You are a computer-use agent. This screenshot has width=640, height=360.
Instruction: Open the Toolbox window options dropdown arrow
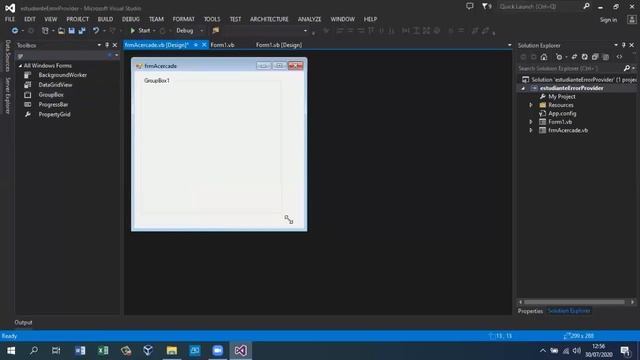click(x=99, y=45)
